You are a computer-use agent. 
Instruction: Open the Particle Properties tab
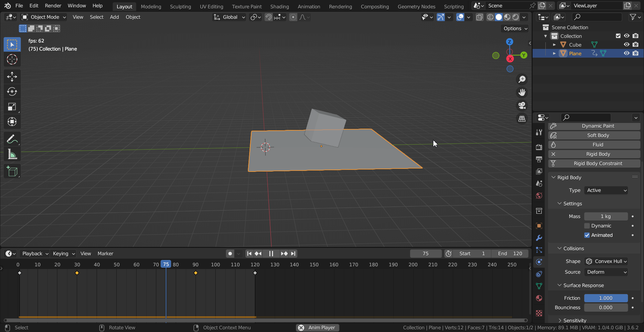click(539, 250)
